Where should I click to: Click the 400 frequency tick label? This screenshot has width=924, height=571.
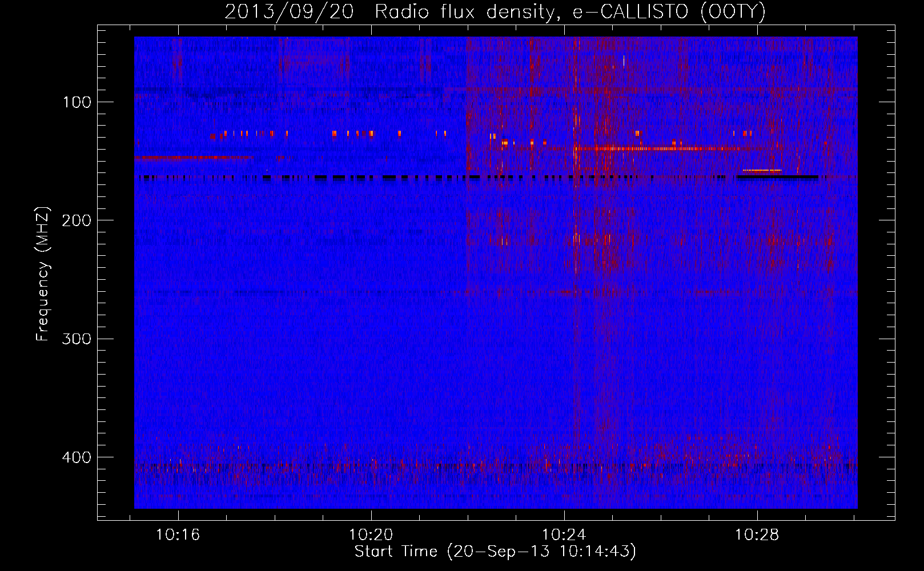(x=77, y=457)
